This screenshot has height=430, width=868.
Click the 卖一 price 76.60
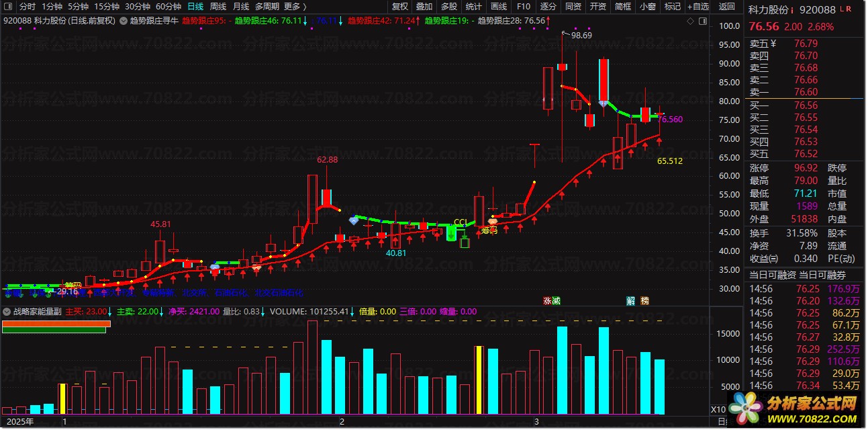tap(806, 92)
